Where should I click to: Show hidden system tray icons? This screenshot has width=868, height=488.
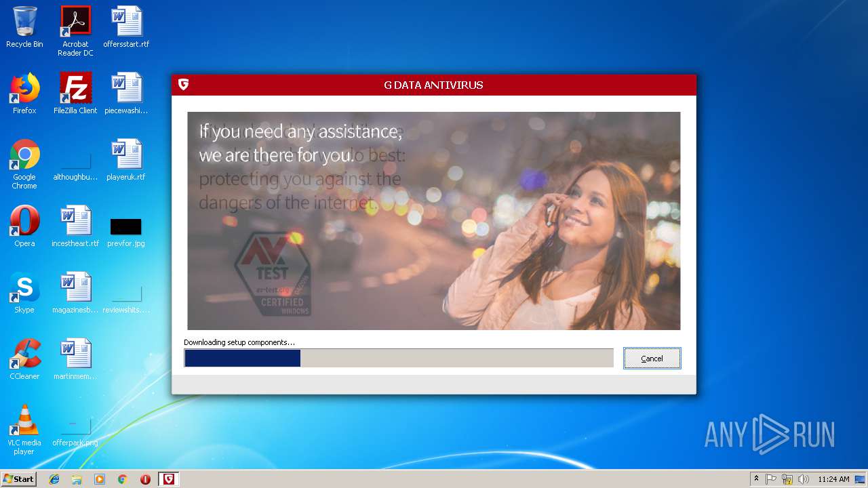756,479
